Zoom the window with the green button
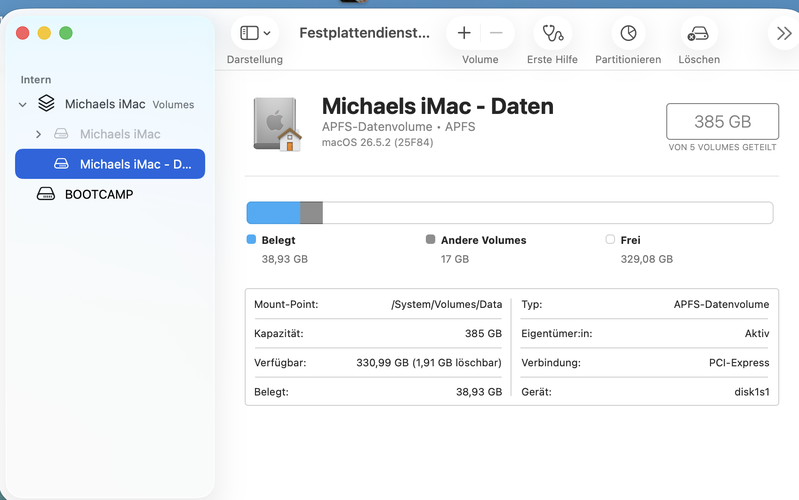This screenshot has height=500, width=799. [x=66, y=33]
